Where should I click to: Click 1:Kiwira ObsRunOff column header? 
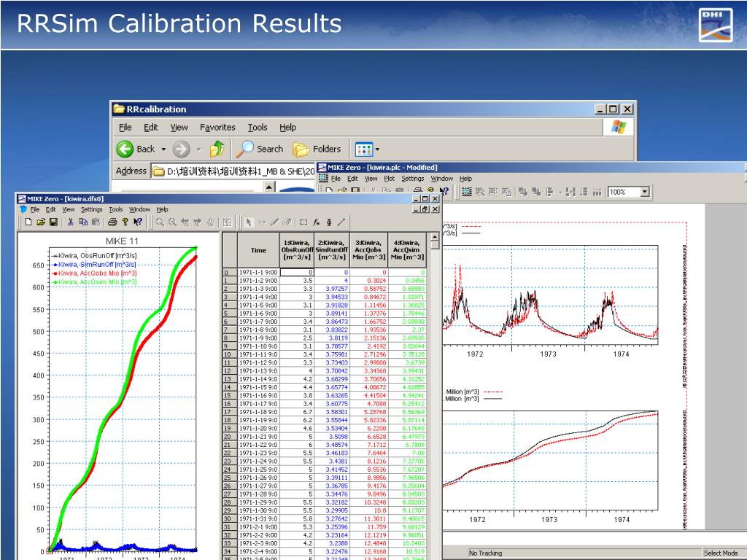[297, 250]
